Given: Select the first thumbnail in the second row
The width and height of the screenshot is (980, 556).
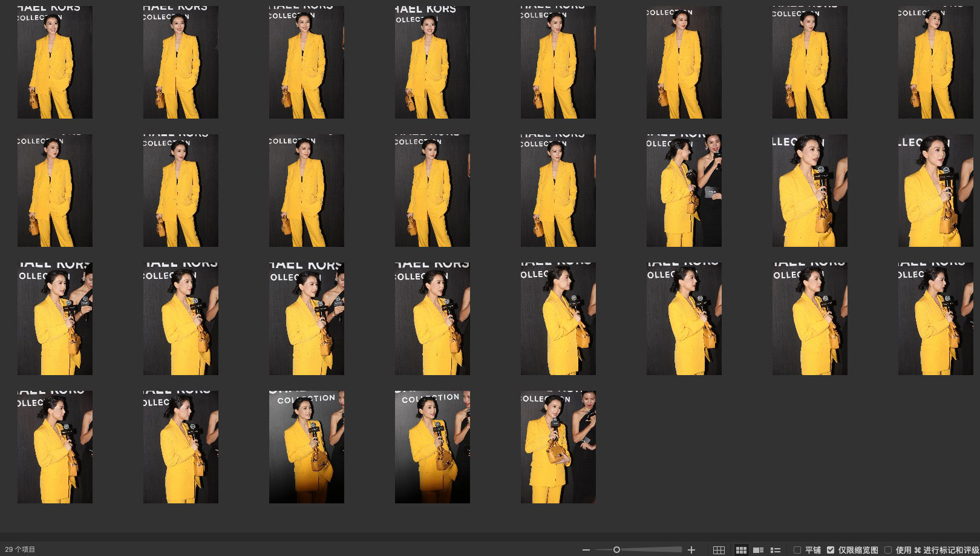Looking at the screenshot, I should (x=55, y=191).
